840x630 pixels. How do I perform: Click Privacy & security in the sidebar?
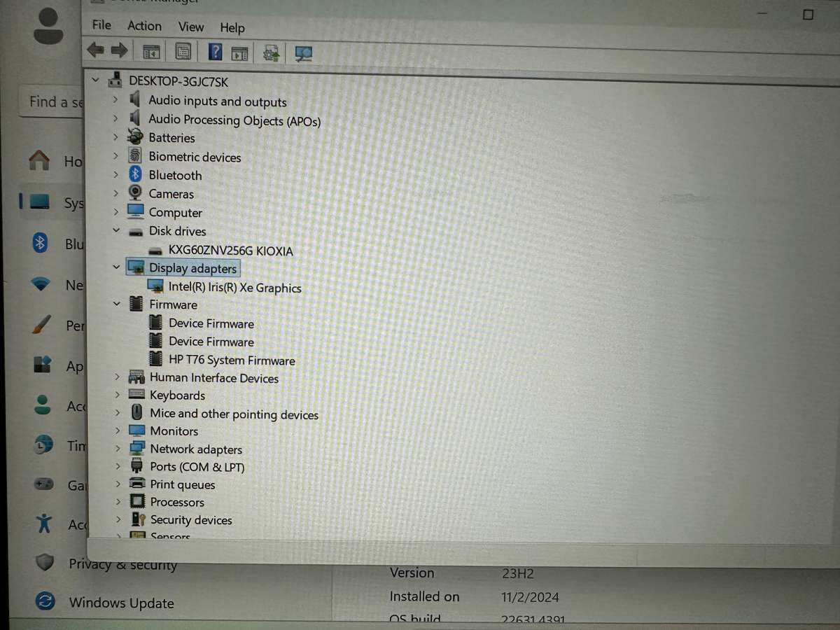coord(123,564)
